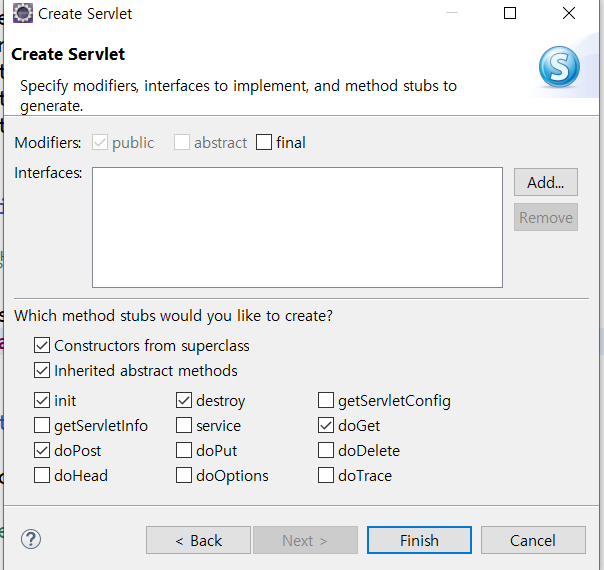Screen dimensions: 604x570
Task: Click the Servlet wizard S banner icon
Action: [x=559, y=67]
